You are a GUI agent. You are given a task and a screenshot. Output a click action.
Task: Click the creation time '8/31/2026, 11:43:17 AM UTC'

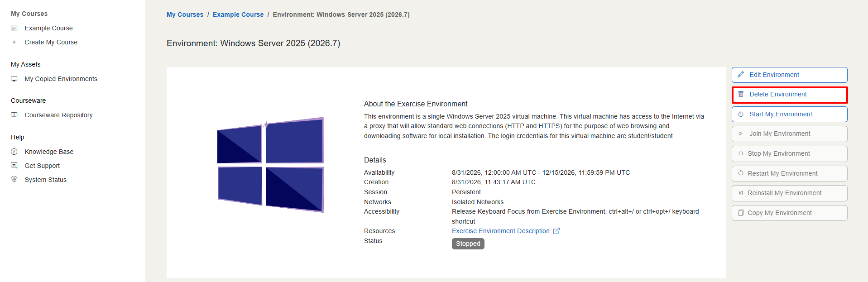494,182
